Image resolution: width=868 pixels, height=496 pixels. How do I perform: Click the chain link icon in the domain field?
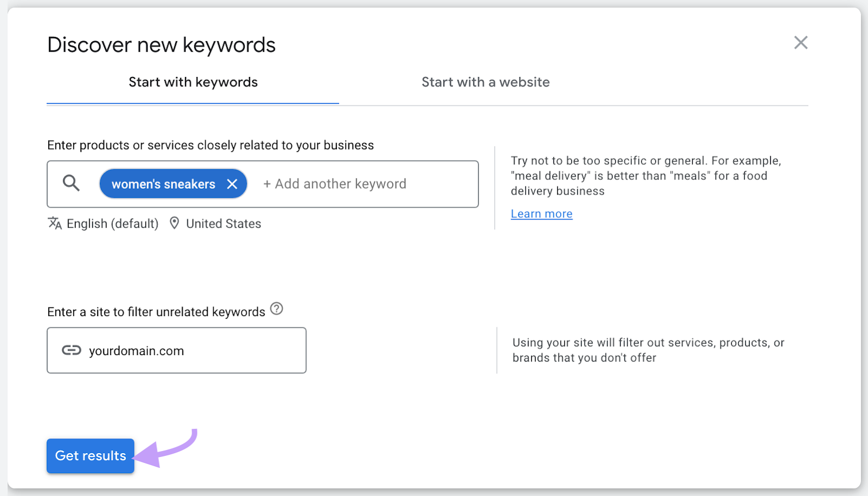pos(71,350)
